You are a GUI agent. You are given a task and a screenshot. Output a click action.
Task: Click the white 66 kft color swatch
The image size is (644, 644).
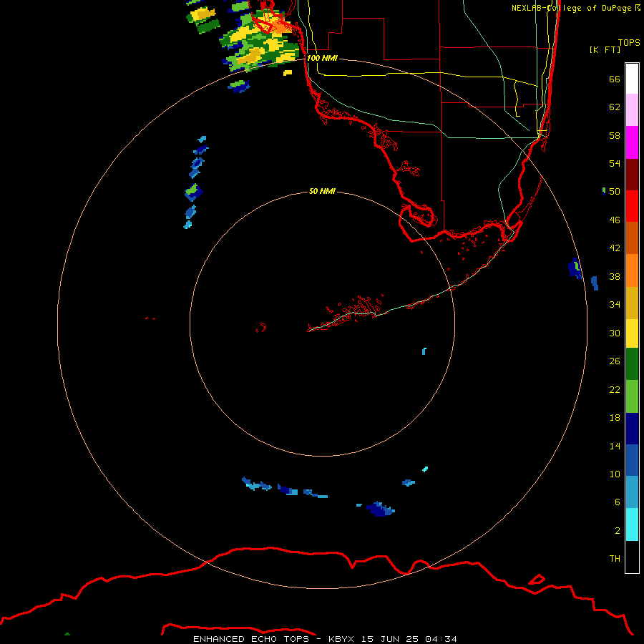[632, 79]
